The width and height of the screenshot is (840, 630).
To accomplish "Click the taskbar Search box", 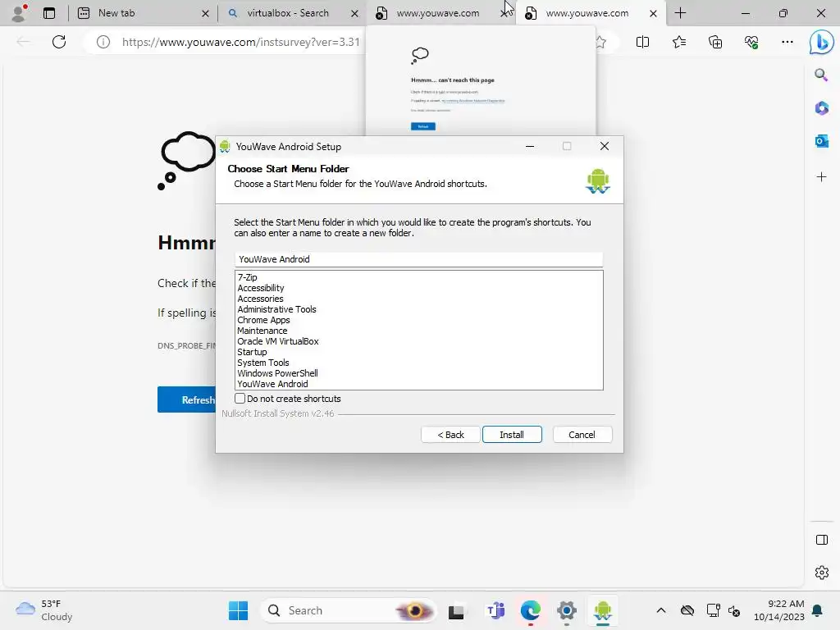I will (x=348, y=610).
